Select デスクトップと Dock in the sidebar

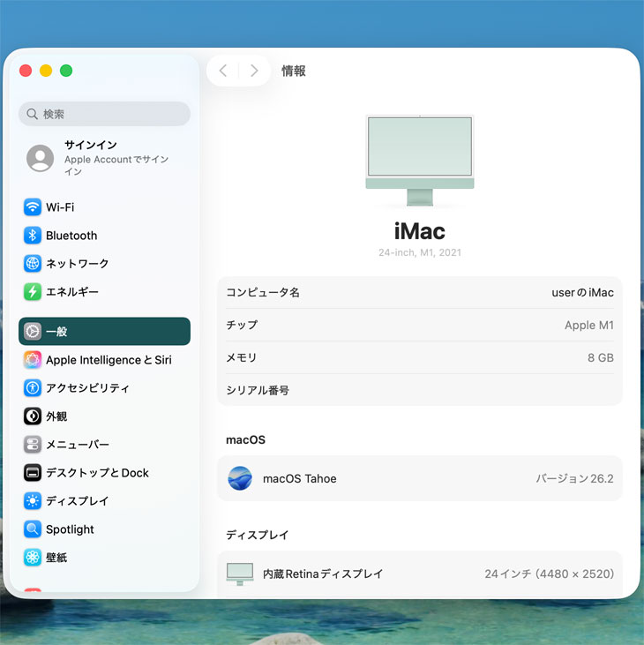(97, 473)
